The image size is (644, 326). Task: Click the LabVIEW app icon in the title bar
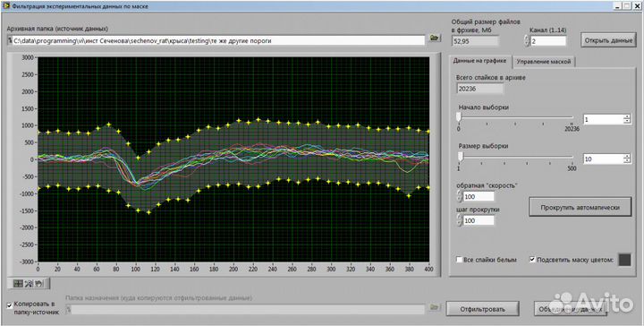pos(6,6)
